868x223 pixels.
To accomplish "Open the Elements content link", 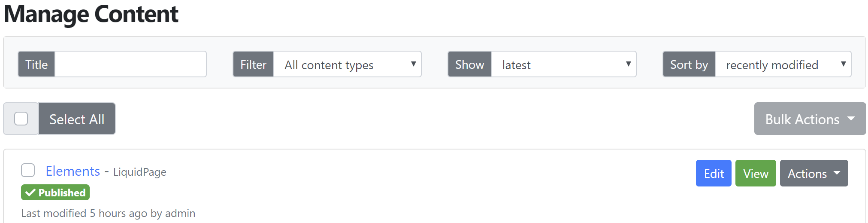I will 73,171.
